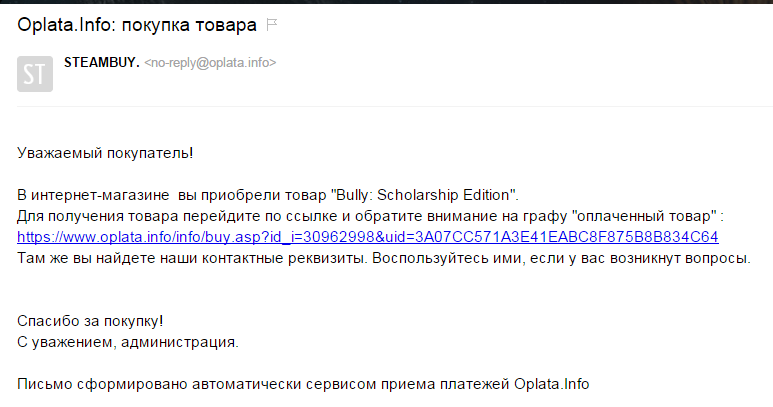Click the footer text "Письмо сформировано автоматически"
Viewport: 773px width, 407px height.
tap(150, 385)
